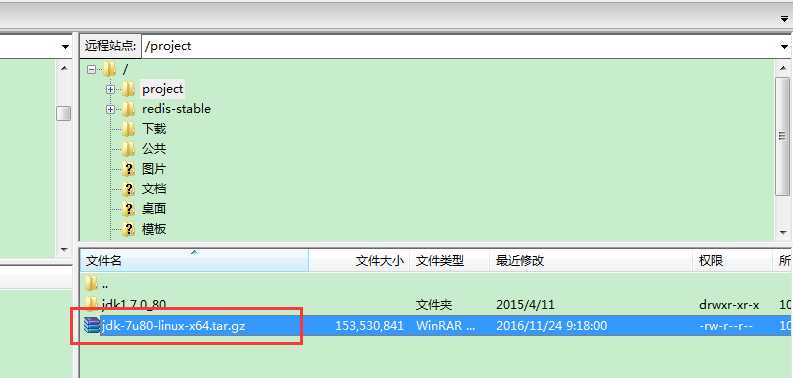Click the remote tree scrollbar up arrow

(782, 67)
